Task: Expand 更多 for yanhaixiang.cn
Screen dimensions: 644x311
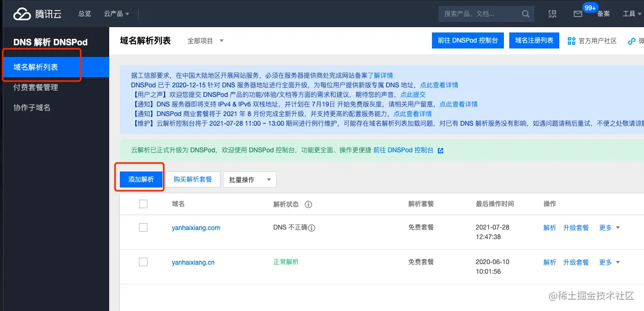Action: tap(609, 262)
